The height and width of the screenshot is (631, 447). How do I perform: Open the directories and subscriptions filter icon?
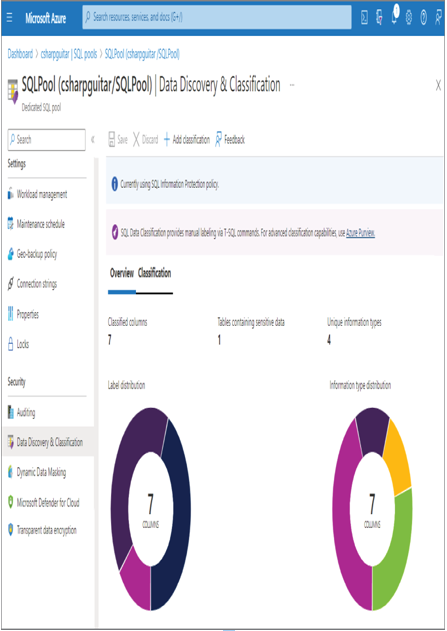click(379, 18)
